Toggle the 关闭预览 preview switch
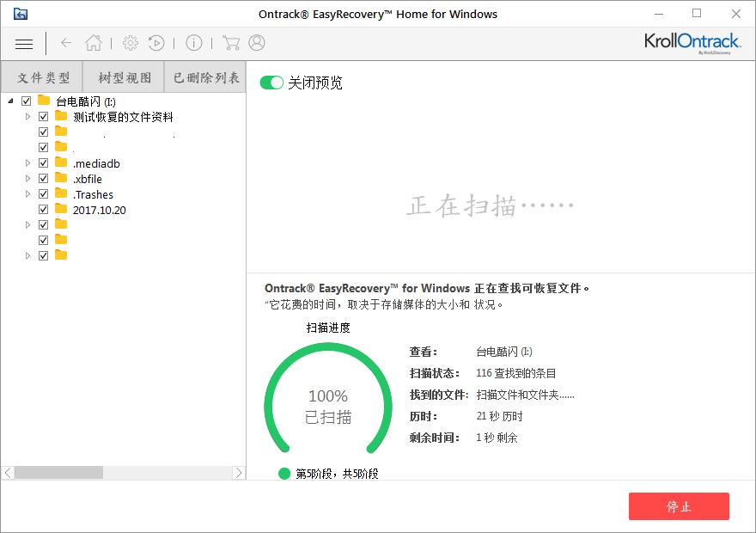The image size is (756, 533). tap(271, 83)
